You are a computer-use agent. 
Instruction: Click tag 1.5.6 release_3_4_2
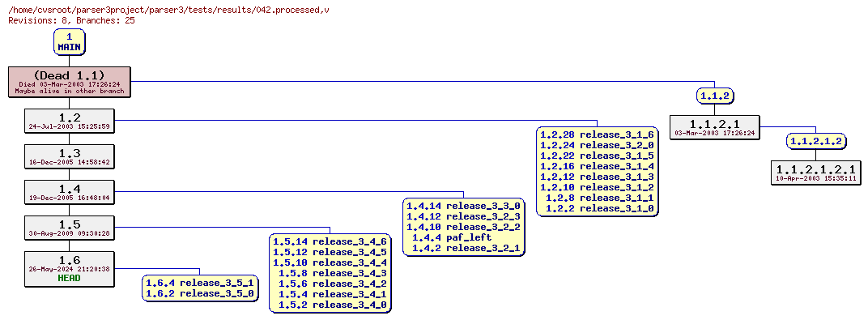point(333,284)
